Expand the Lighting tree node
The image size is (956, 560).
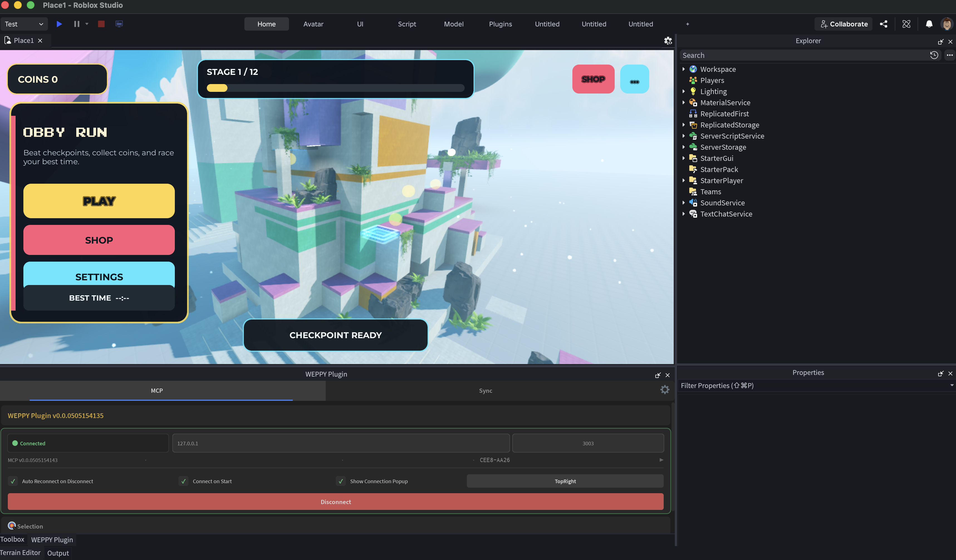683,92
